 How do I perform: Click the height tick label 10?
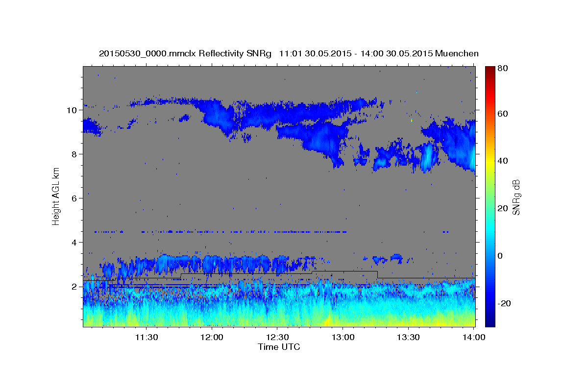pyautogui.click(x=73, y=110)
